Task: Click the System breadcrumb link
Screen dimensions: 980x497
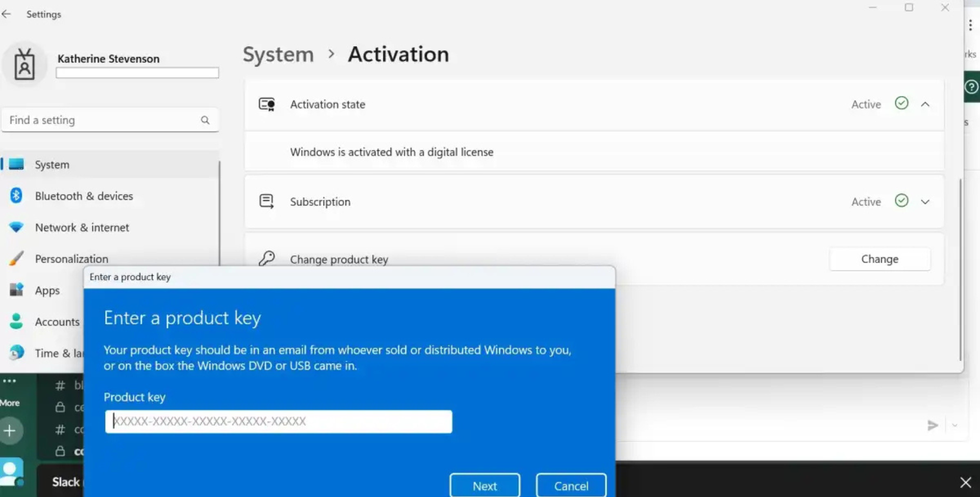Action: point(278,55)
